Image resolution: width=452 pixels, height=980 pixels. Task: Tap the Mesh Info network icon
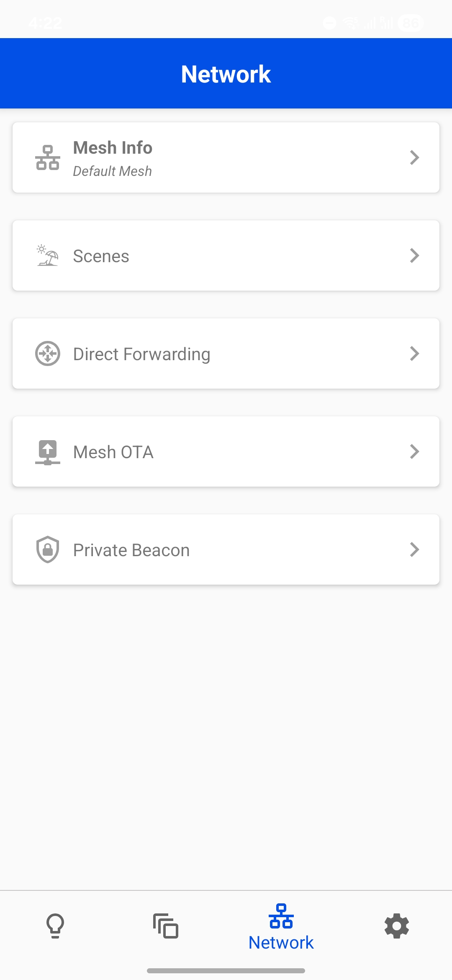48,157
